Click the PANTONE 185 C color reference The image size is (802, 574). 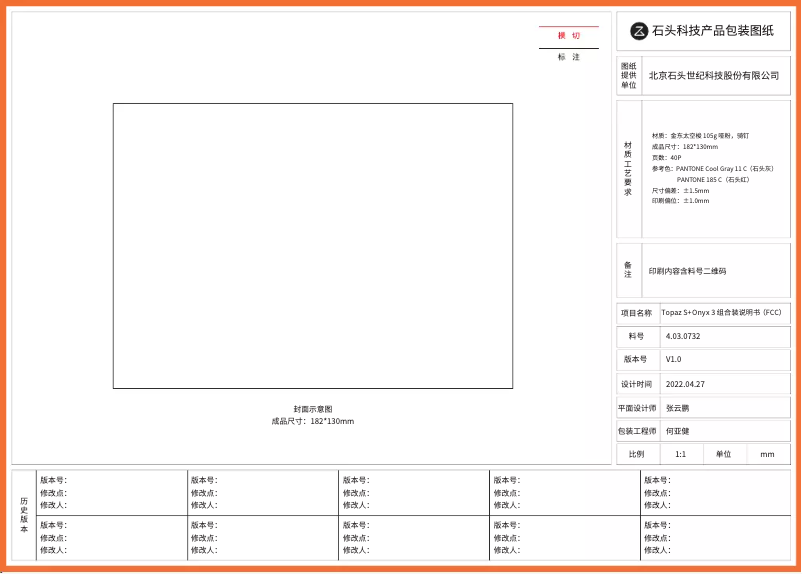[x=713, y=179]
